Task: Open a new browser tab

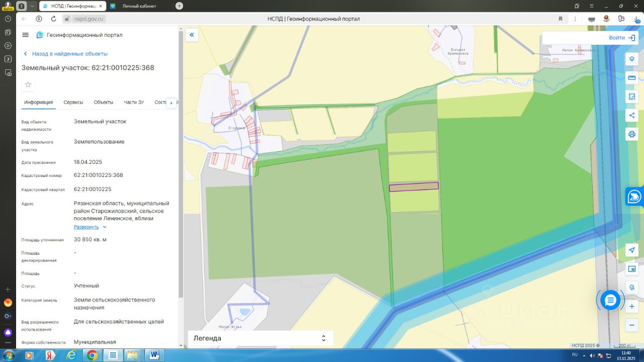Action: point(179,6)
